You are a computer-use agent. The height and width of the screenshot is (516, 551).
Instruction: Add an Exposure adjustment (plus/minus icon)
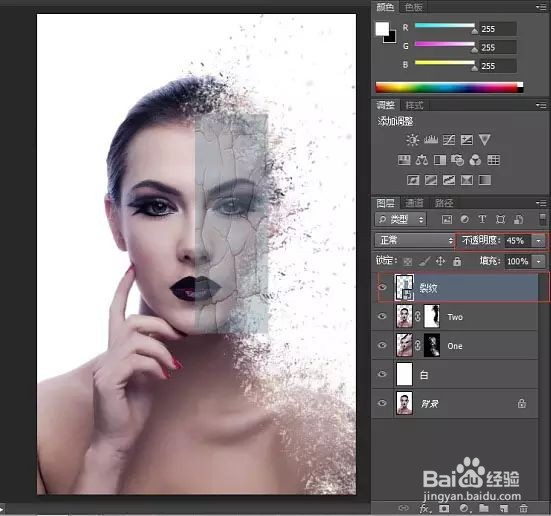[467, 140]
